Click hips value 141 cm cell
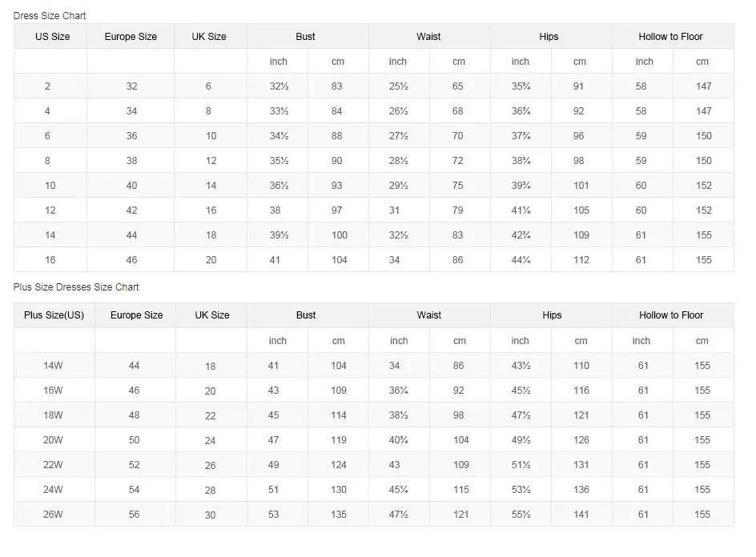The width and height of the screenshot is (756, 557). click(x=581, y=515)
